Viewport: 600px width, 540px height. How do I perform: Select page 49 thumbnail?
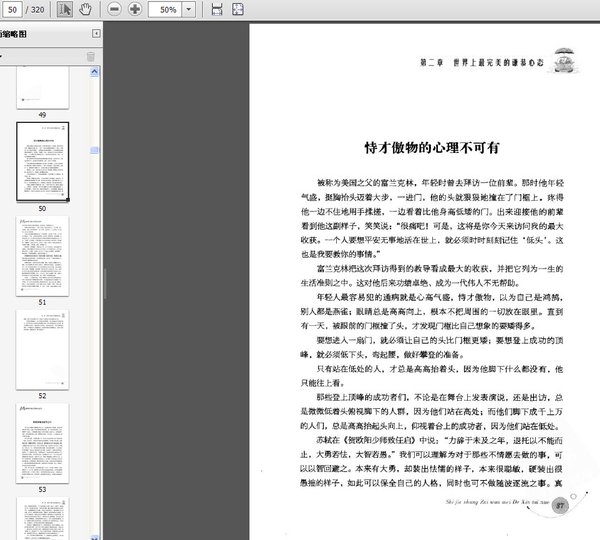pyautogui.click(x=42, y=88)
